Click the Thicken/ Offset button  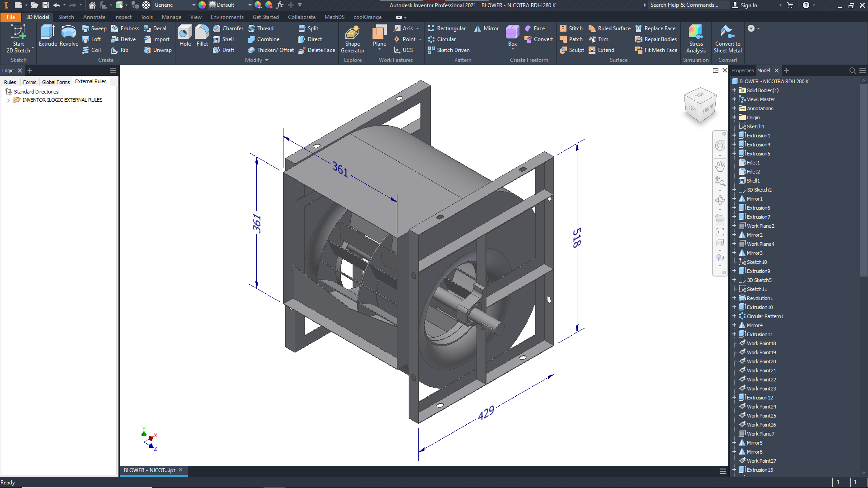pos(271,50)
